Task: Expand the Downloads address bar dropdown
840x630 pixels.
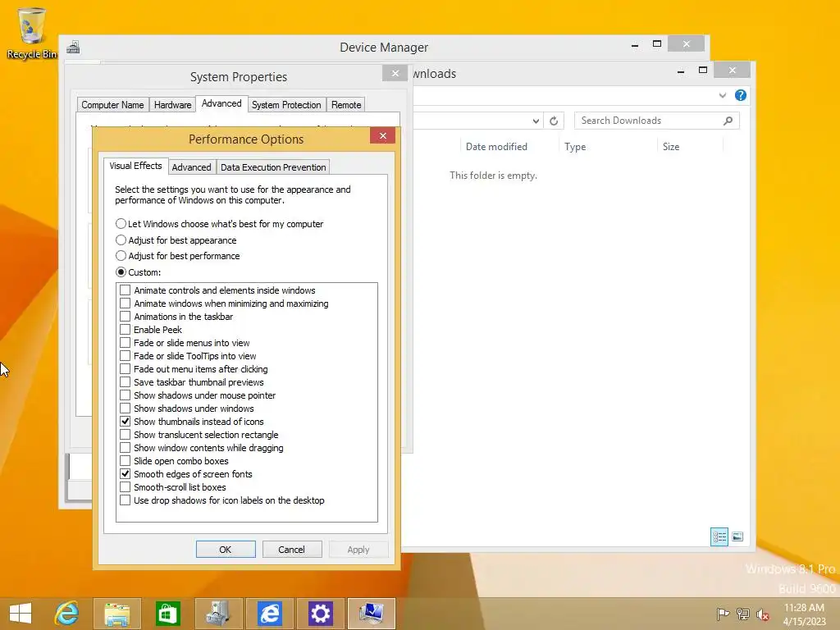Action: pyautogui.click(x=536, y=121)
